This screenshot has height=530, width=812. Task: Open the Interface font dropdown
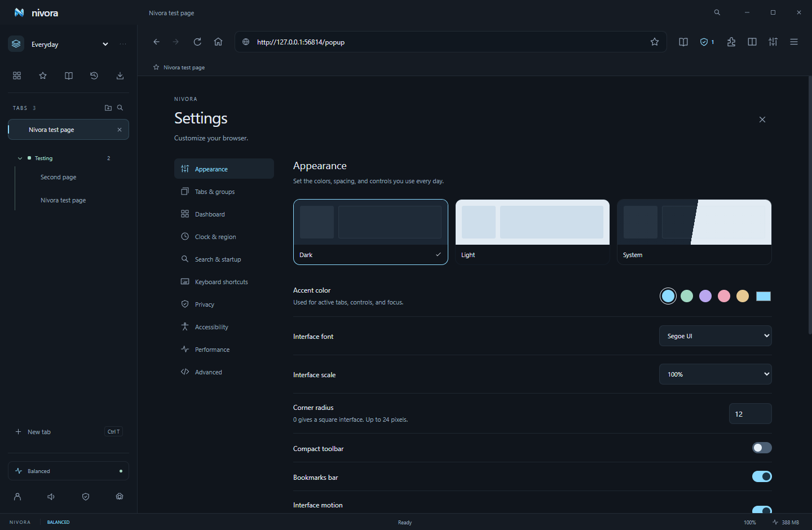[716, 336]
